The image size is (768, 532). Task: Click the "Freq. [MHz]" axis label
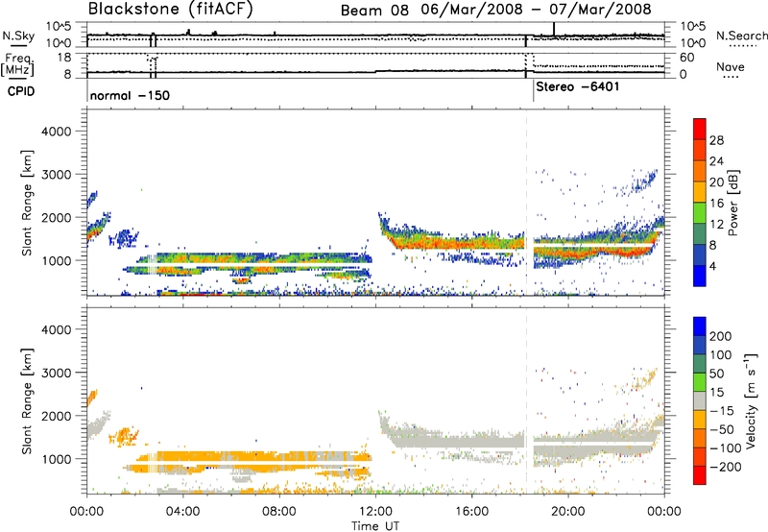pyautogui.click(x=17, y=64)
